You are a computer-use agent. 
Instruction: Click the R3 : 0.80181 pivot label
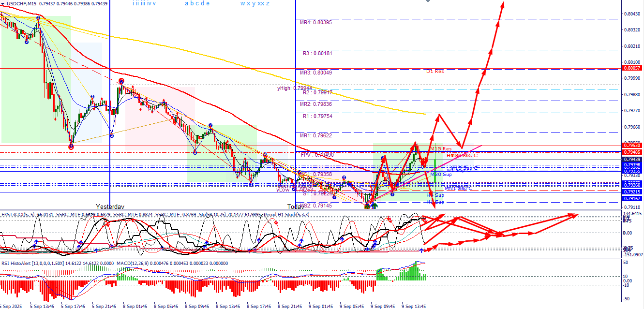click(317, 53)
